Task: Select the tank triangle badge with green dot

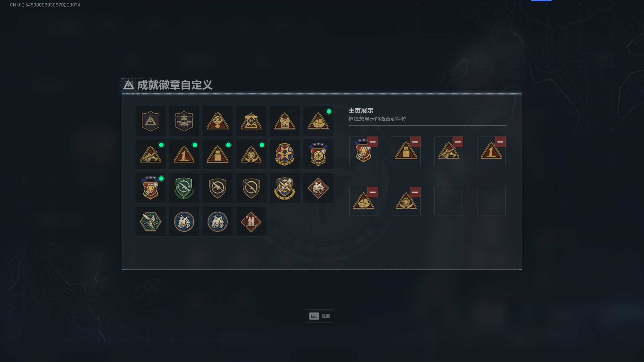Action: click(150, 154)
